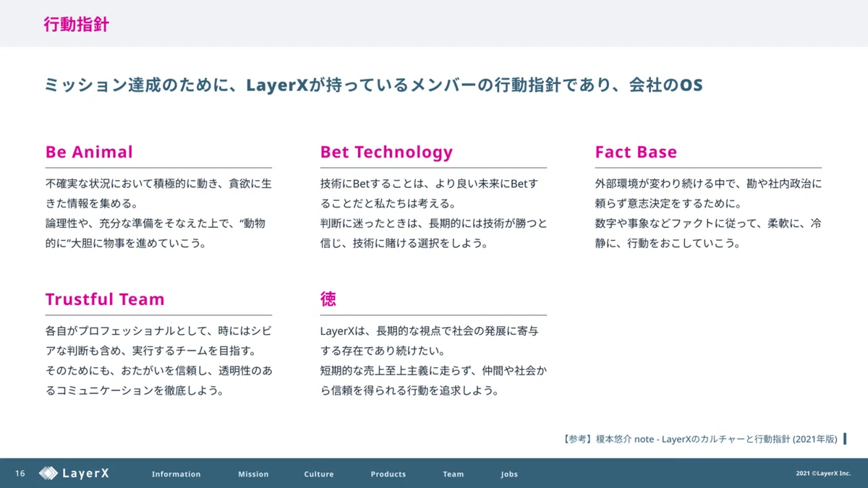Open the 榎本悠介 note reference link

point(699,439)
